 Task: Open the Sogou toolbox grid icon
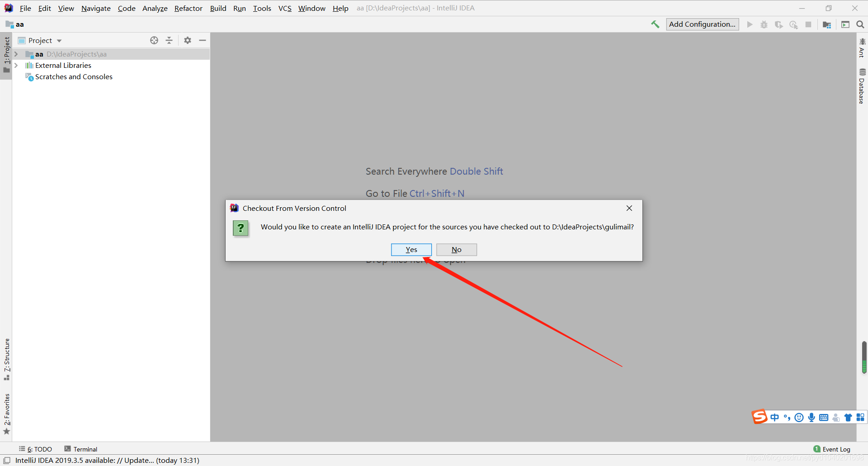[860, 417]
